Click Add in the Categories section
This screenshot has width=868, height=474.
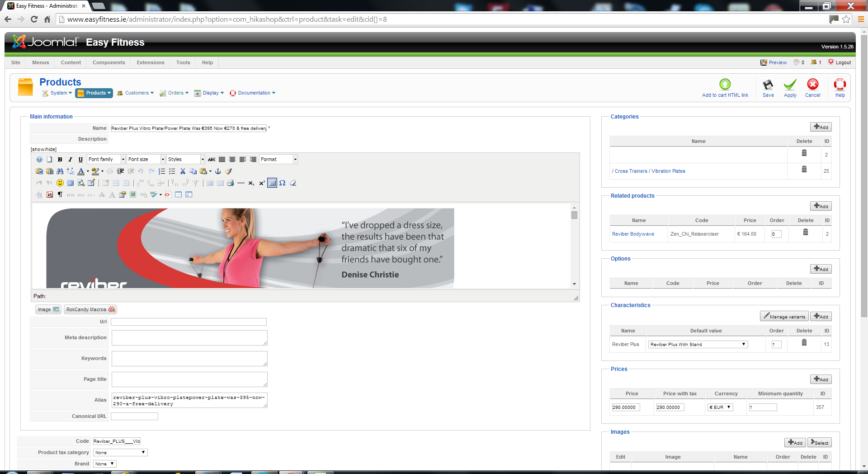tap(821, 127)
